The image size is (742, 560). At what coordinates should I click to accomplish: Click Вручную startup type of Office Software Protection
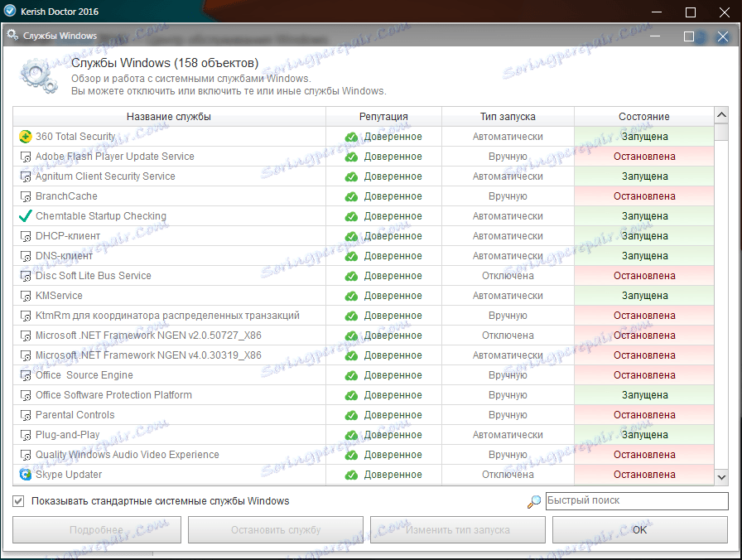[x=508, y=395]
